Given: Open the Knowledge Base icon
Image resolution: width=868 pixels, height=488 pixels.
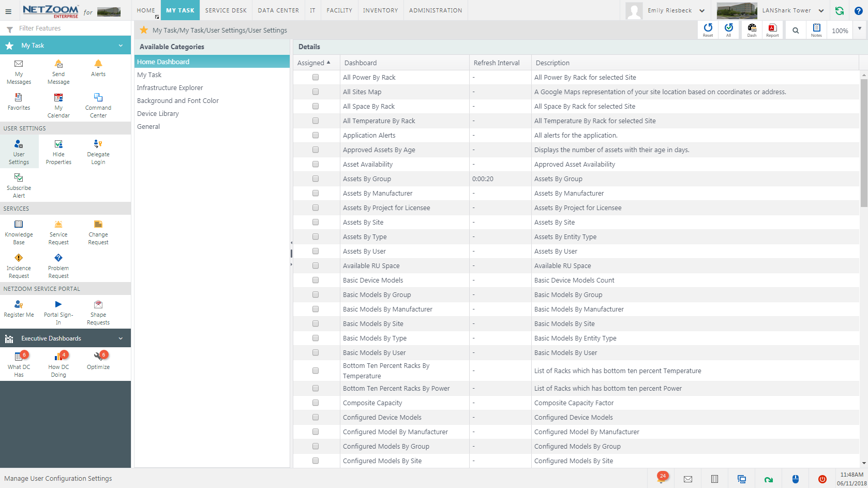Looking at the screenshot, I should tap(19, 225).
